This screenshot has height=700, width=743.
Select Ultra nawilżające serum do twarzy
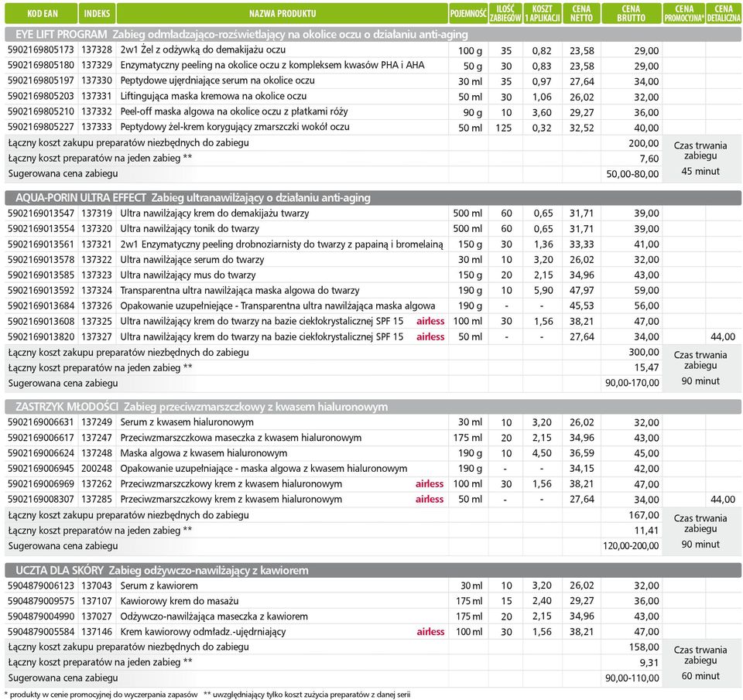click(192, 260)
